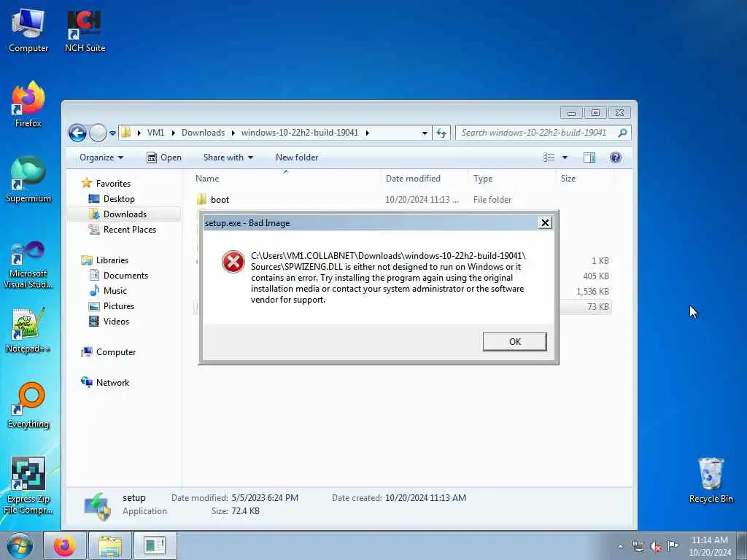Open the address bar history dropdown
Image resolution: width=747 pixels, height=560 pixels.
[x=425, y=133]
